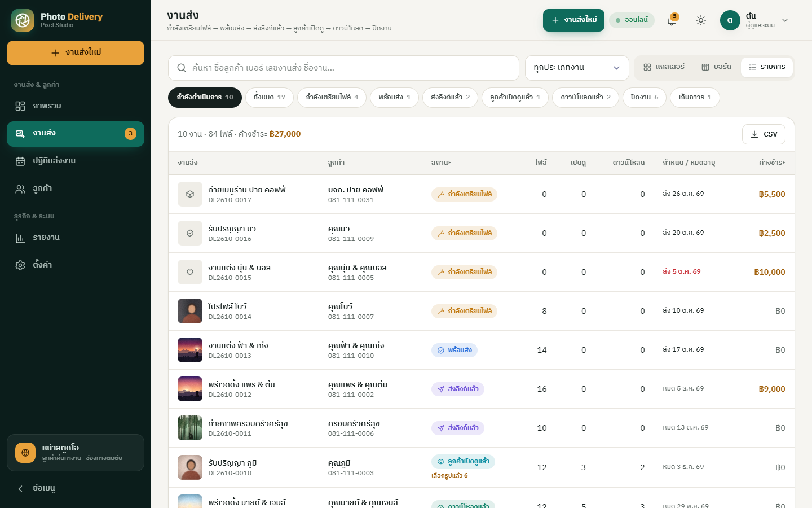This screenshot has width=812, height=508.
Task: Click green งานส่งใหม่ header button
Action: [573, 20]
